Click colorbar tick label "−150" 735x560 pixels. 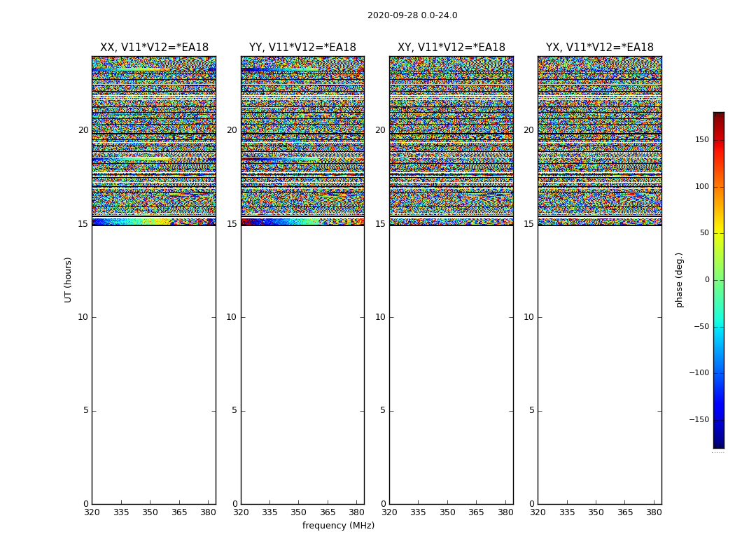(699, 419)
